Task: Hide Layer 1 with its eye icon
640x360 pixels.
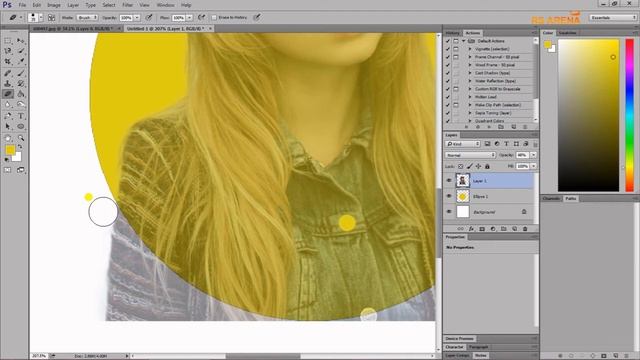Action: (x=449, y=180)
